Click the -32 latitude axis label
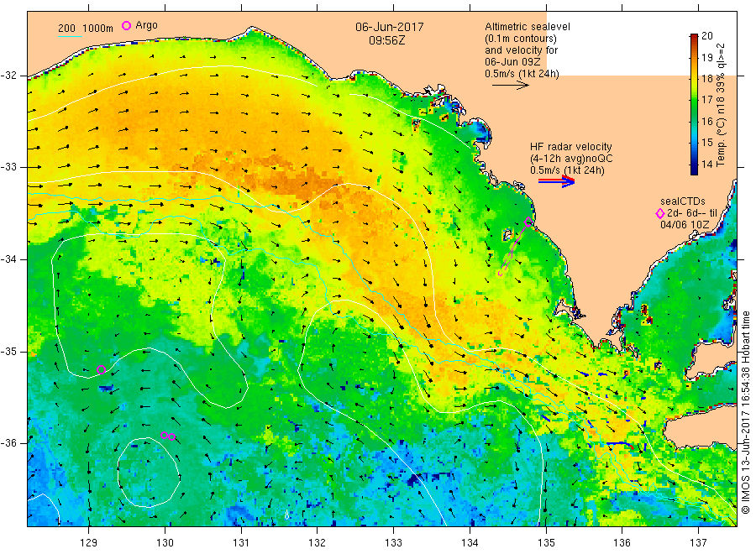 click(x=8, y=76)
